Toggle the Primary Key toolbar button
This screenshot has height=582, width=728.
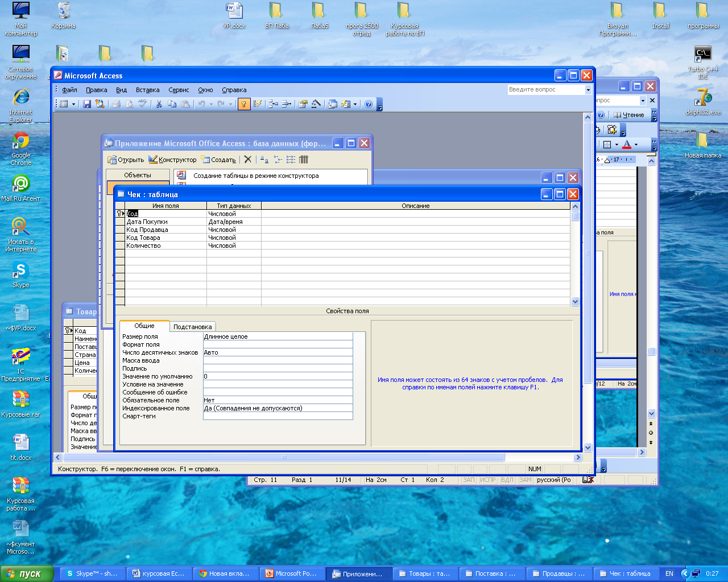[x=243, y=104]
